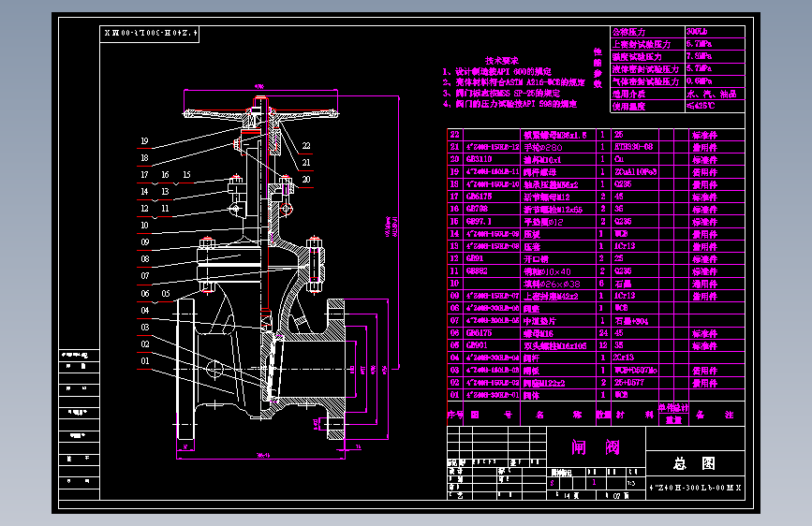Select the '适用介质' parameter label
812x526 pixels.
click(x=628, y=95)
